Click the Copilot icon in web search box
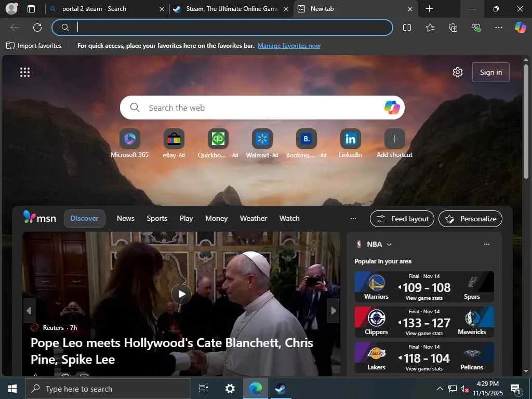The width and height of the screenshot is (532, 399). pos(392,108)
